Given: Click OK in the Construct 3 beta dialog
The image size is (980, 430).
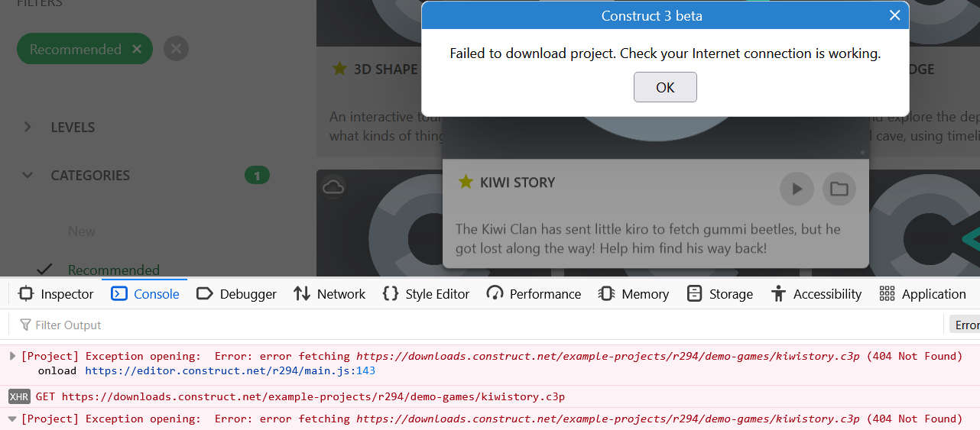Looking at the screenshot, I should point(665,87).
